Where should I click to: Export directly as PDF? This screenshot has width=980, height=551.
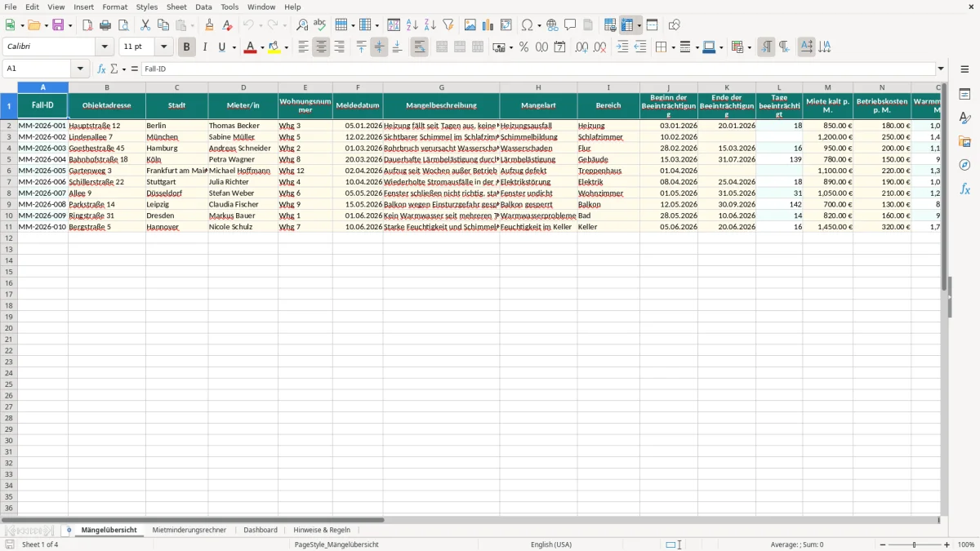87,25
